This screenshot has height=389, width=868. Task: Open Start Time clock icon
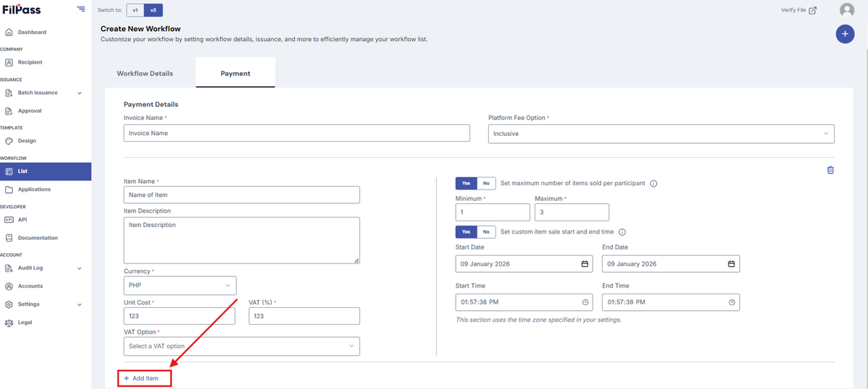[x=586, y=302]
